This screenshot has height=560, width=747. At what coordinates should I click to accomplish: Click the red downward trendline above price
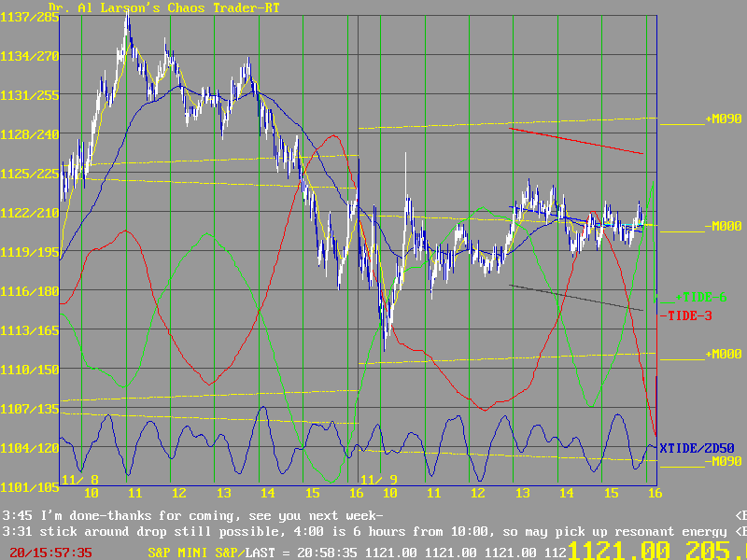click(576, 141)
